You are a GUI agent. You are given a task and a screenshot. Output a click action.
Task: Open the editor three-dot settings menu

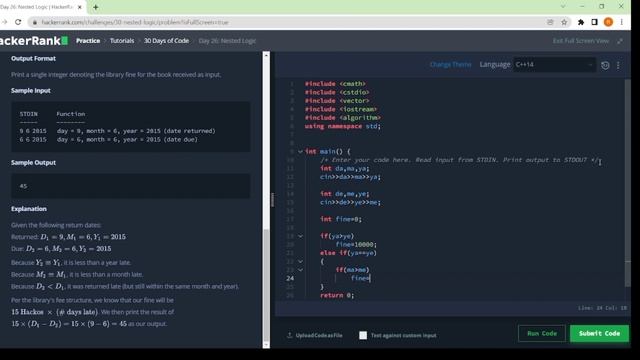coord(618,65)
